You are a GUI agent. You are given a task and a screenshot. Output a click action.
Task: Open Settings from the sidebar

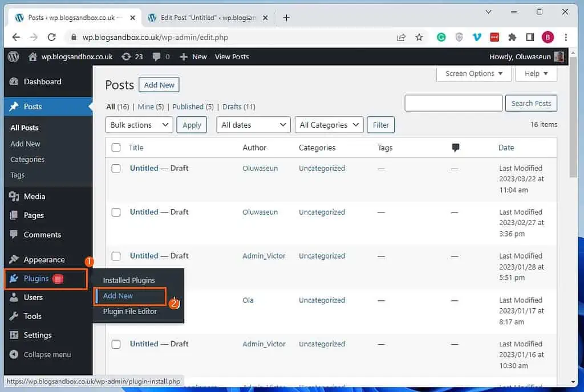click(14, 335)
